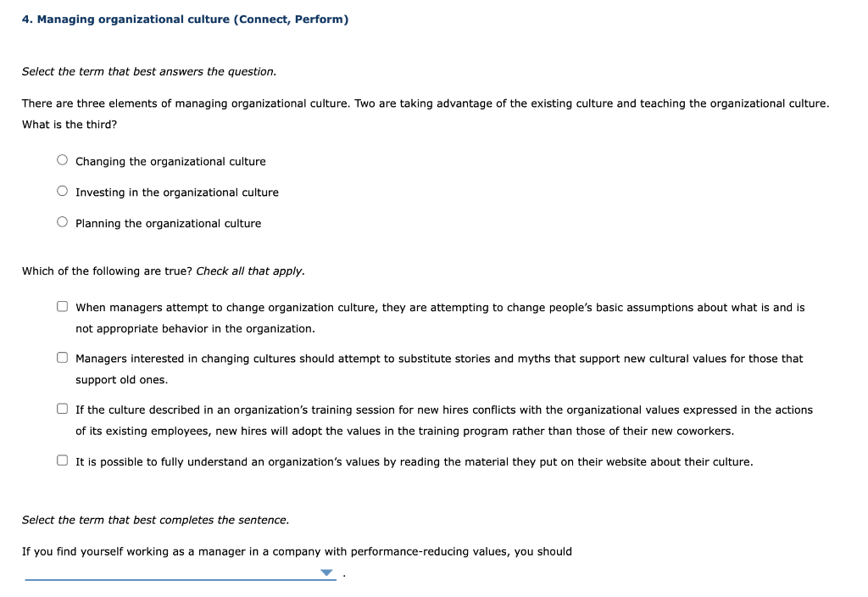Select "Planning the organizational culture"
This screenshot has height=597, width=868.
[x=62, y=220]
